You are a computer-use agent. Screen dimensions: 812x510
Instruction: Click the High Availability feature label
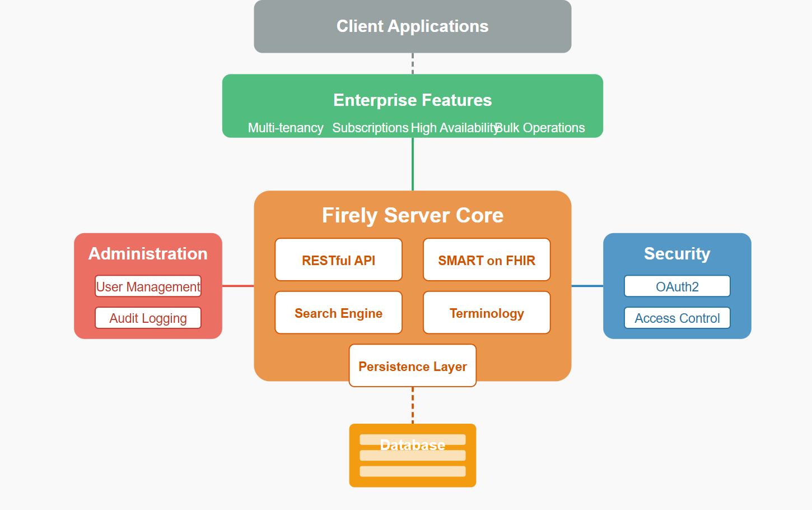[454, 128]
